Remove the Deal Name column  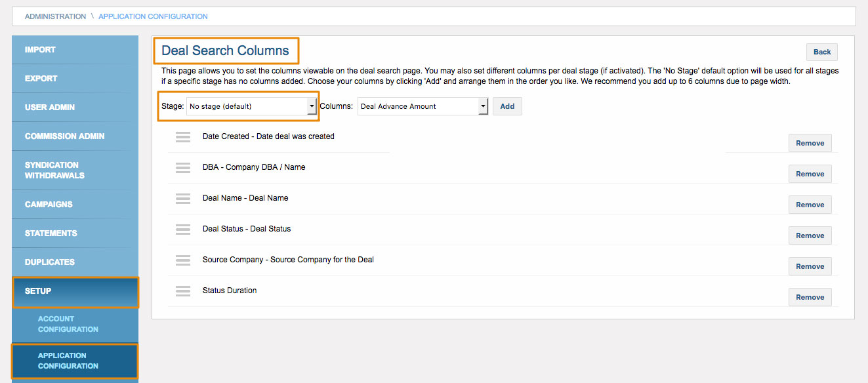point(810,205)
